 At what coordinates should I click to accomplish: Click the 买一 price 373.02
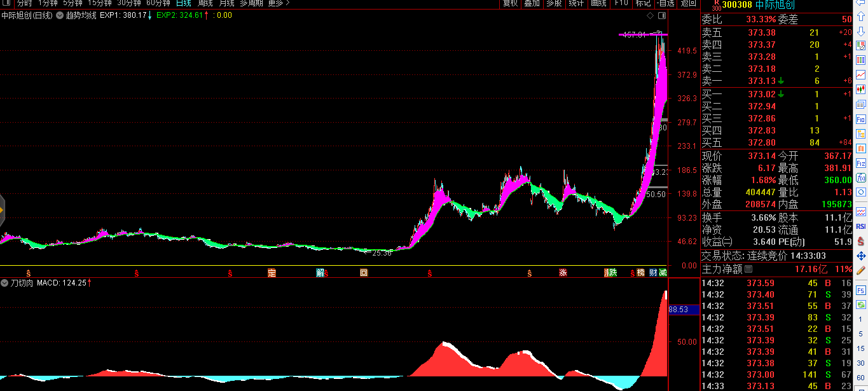[x=762, y=94]
